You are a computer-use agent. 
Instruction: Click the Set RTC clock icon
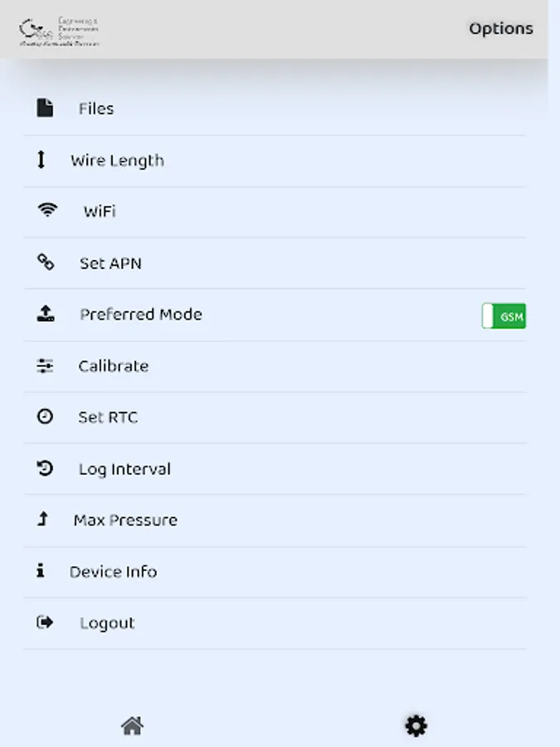tap(44, 416)
